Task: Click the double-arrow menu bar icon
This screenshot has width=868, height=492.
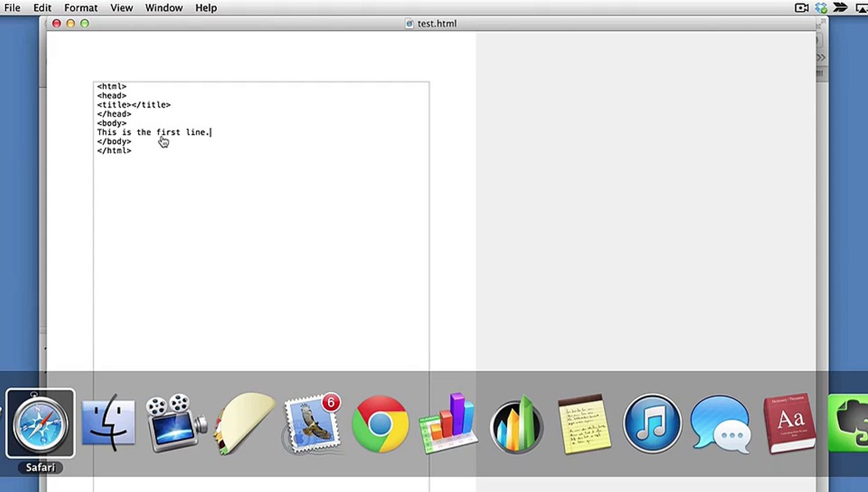Action: pos(841,8)
